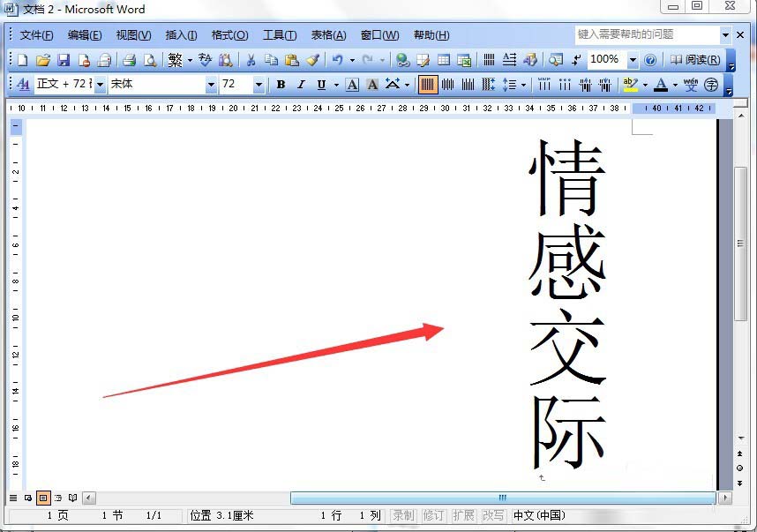Click the 繁 Traditional Chinese conversion button

pos(176,60)
